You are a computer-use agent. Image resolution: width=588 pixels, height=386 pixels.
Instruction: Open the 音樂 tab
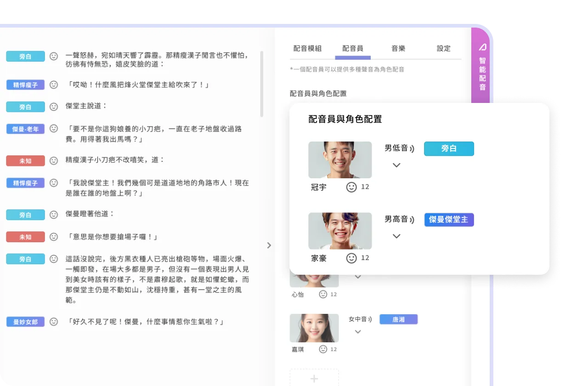tap(398, 49)
